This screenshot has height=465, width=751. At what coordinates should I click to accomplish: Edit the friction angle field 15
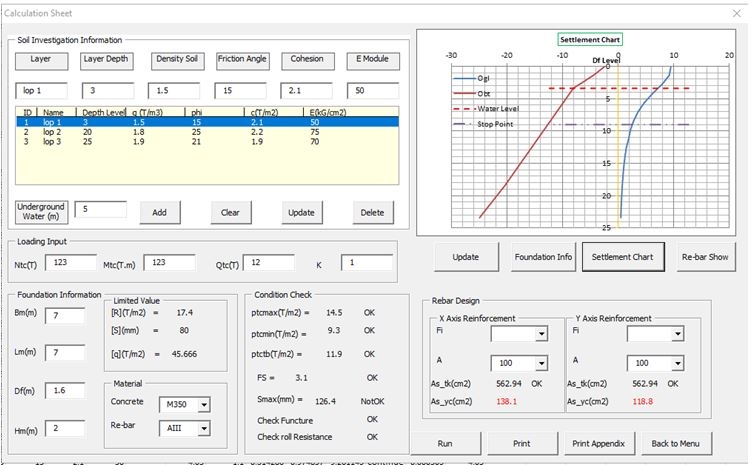click(x=240, y=91)
